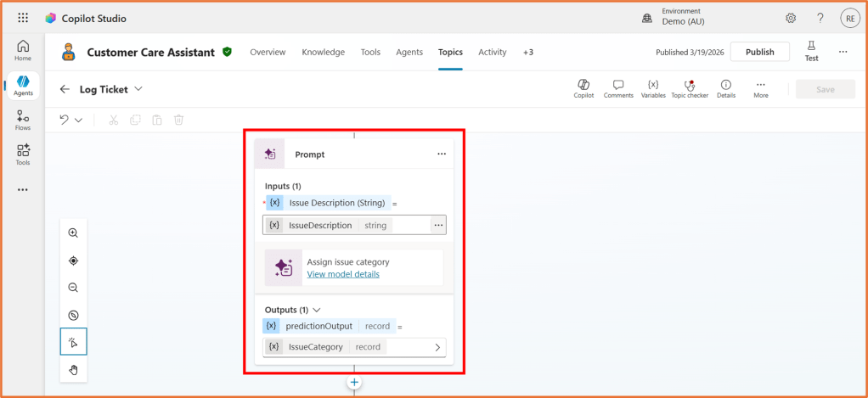Go back with the left arrow

pos(65,89)
